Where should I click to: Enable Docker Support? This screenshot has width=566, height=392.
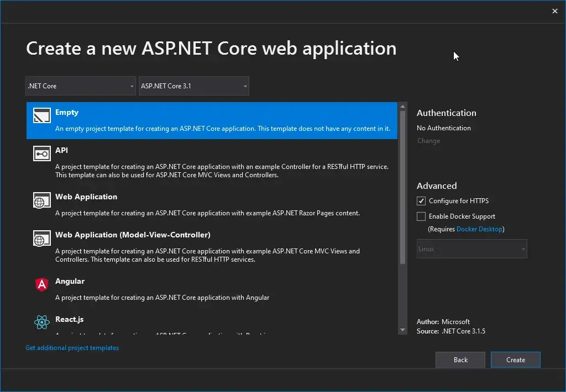pyautogui.click(x=421, y=216)
